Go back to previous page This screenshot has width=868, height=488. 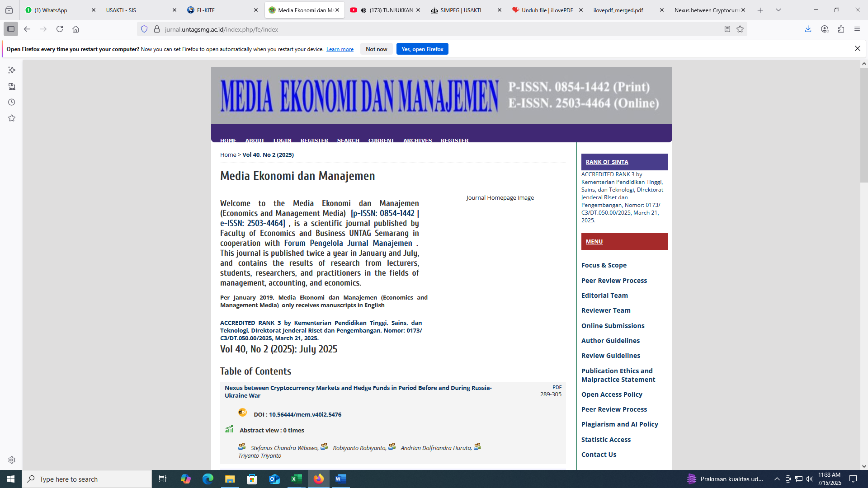tap(27, 29)
